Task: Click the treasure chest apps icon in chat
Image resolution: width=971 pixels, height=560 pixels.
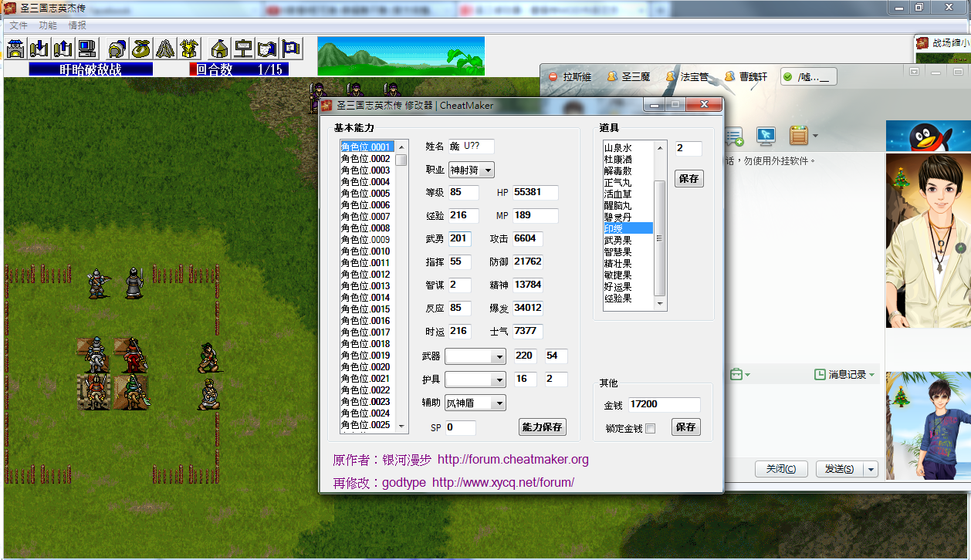Action: pos(798,137)
